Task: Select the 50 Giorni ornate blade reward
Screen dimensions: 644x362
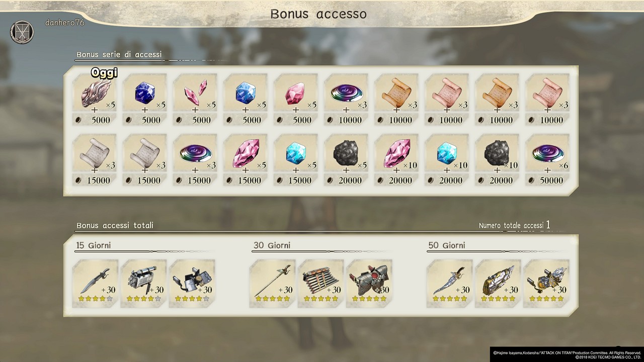Action: pos(449,282)
